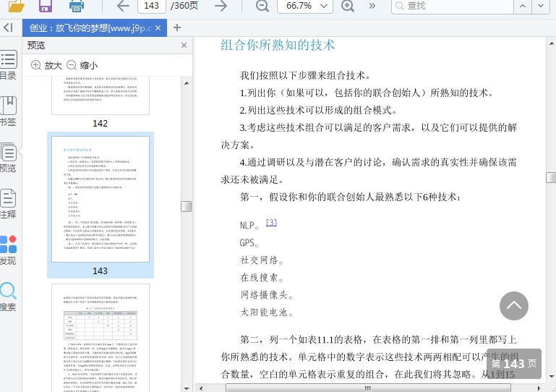556x392 pixels.
Task: Click the thumbnail panel scrollbar handle
Action: (x=186, y=206)
